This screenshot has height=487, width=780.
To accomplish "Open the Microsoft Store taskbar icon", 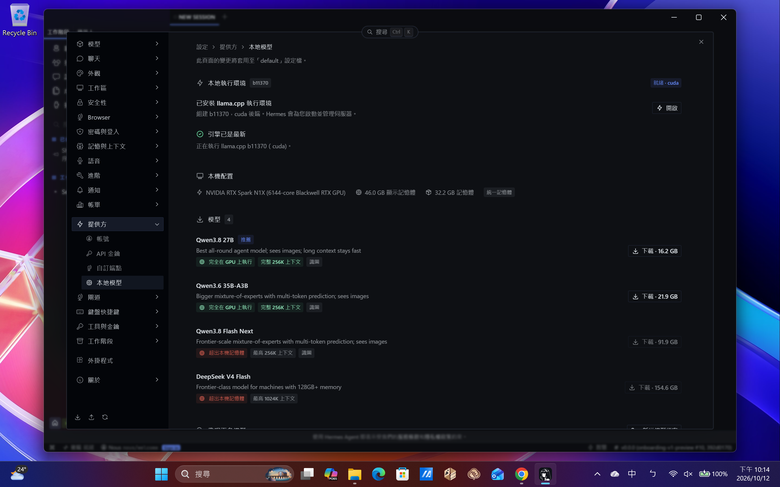I will point(402,474).
